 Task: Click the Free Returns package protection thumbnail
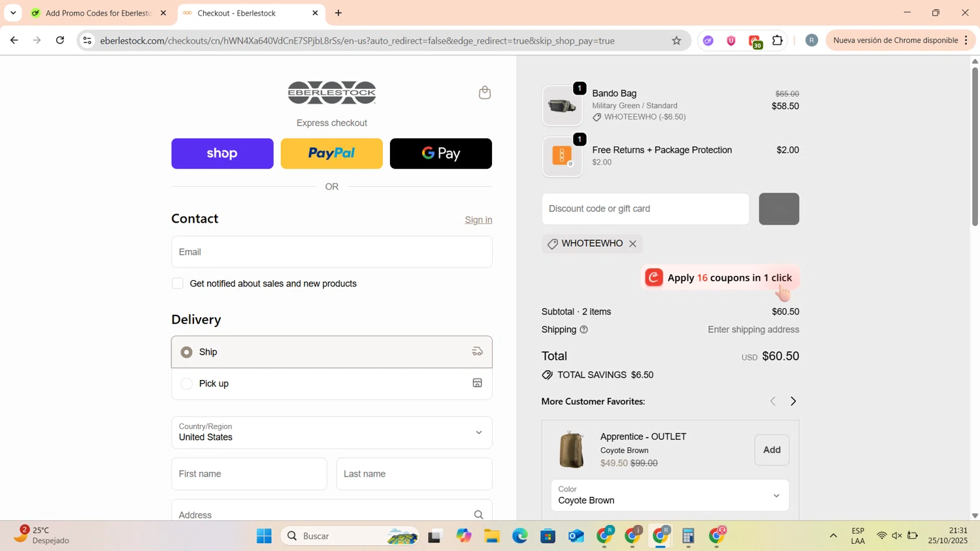point(562,156)
